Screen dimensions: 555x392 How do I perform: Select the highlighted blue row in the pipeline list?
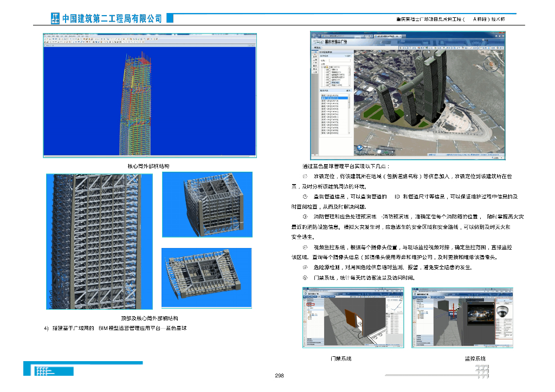[334, 98]
